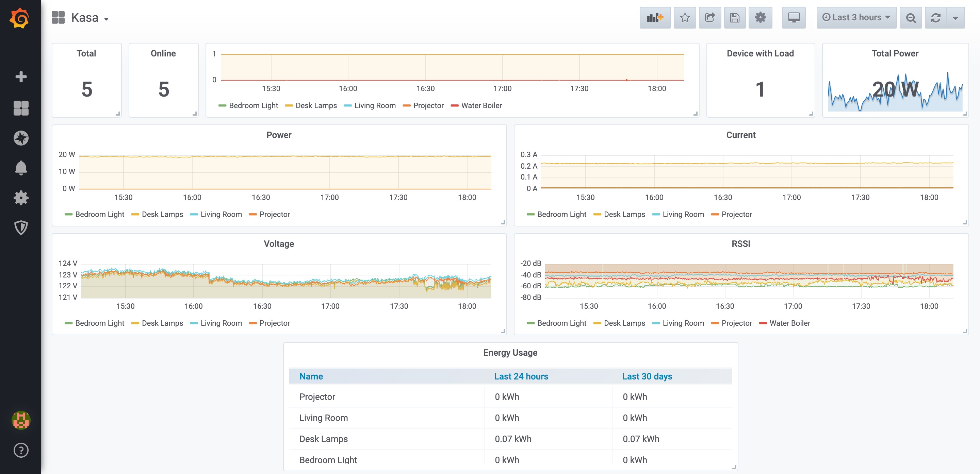This screenshot has height=474, width=980.
Task: Star this dashboard as favorite
Action: [x=684, y=17]
